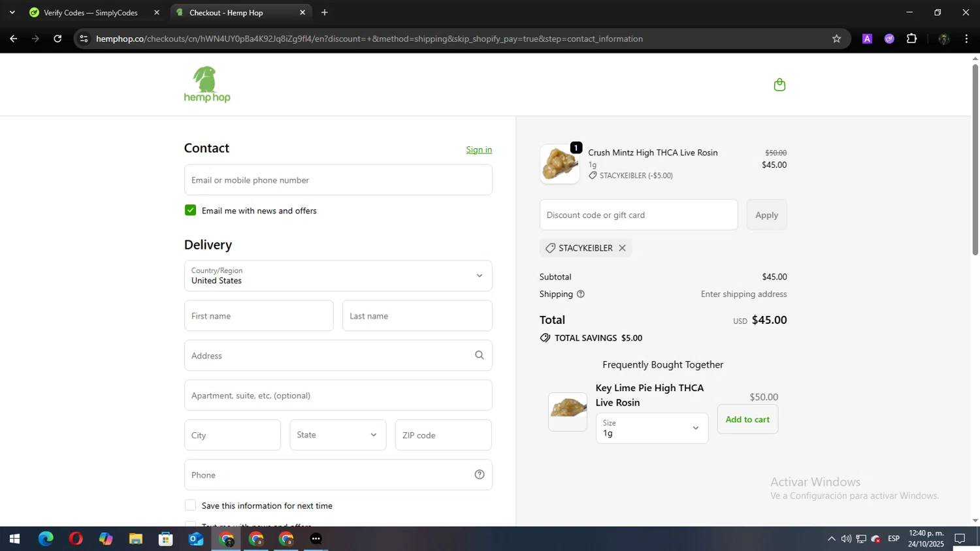Close the Checkout Hemp Hop tab
Viewport: 980px width, 551px height.
pyautogui.click(x=302, y=12)
